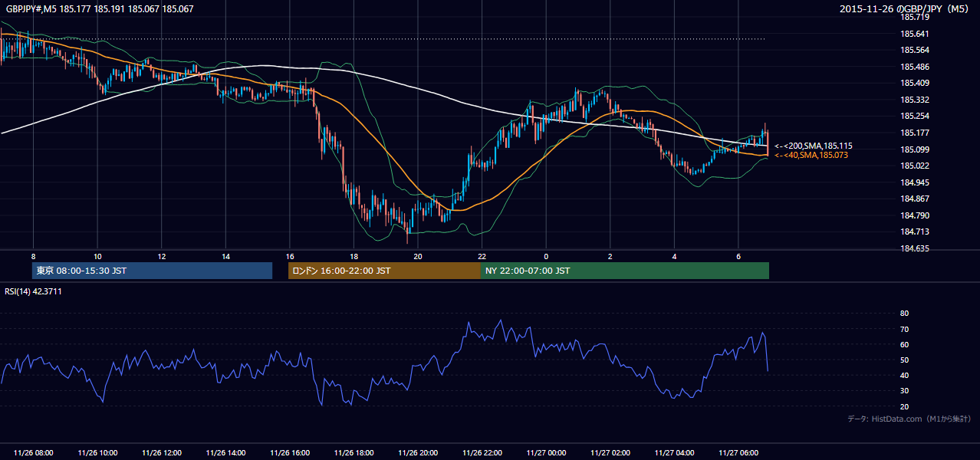
Task: Click price axis label 185.099
Action: pos(915,149)
